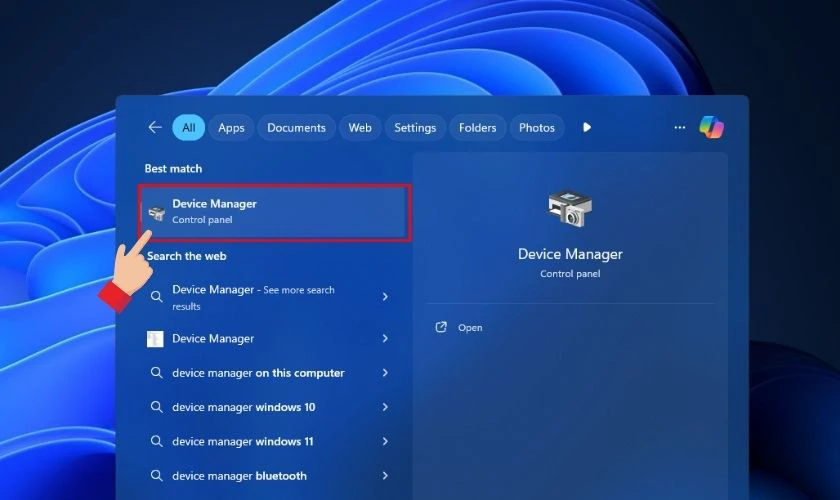Switch to the Settings filter tab
The image size is (840, 500).
pos(415,128)
